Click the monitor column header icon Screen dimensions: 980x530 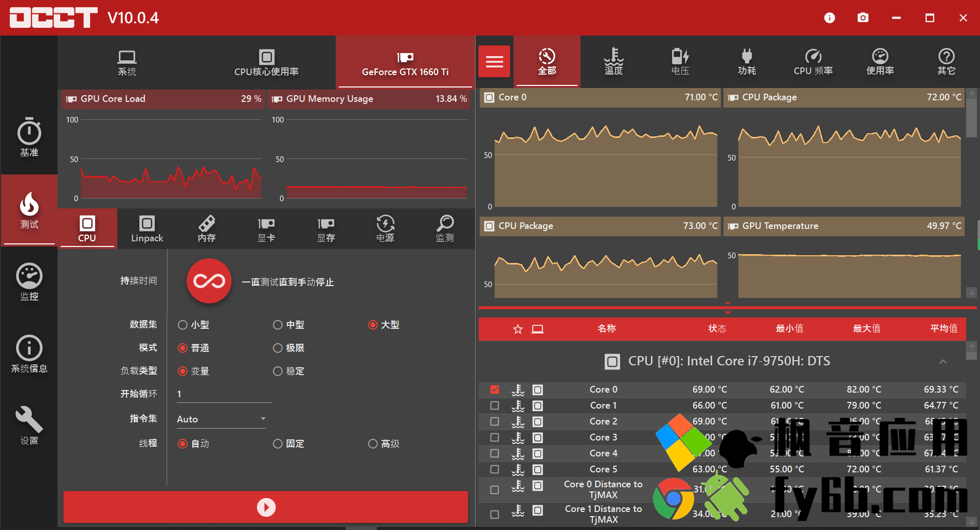click(538, 329)
